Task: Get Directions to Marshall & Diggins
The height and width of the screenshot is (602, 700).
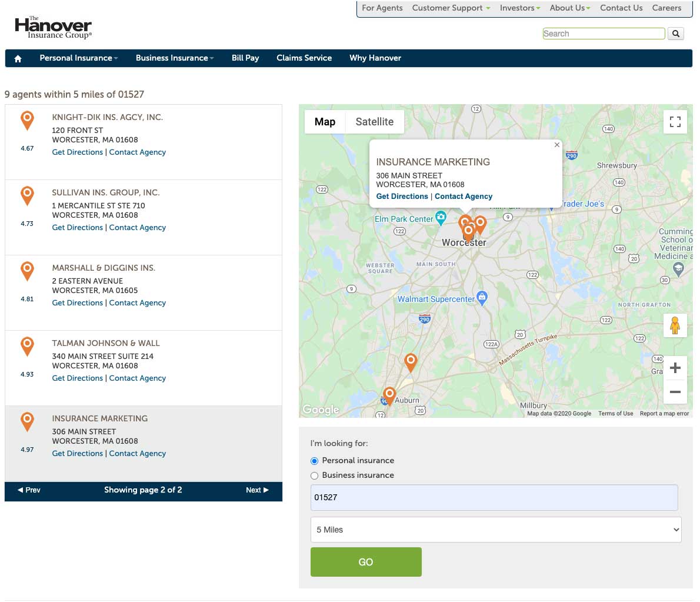Action: [x=77, y=303]
